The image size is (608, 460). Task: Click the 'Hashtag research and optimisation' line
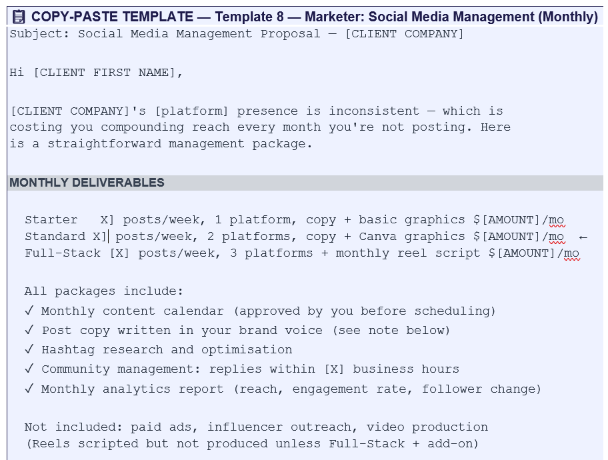[158, 350]
